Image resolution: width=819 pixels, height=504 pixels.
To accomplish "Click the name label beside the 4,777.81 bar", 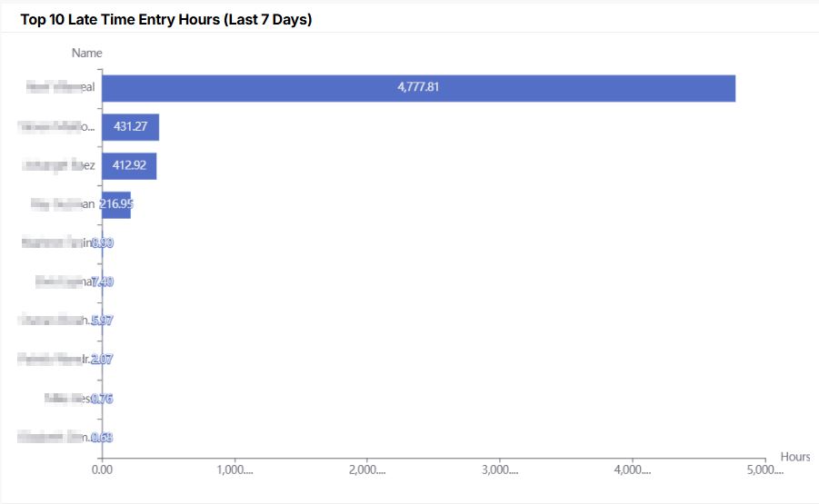I will pos(61,87).
